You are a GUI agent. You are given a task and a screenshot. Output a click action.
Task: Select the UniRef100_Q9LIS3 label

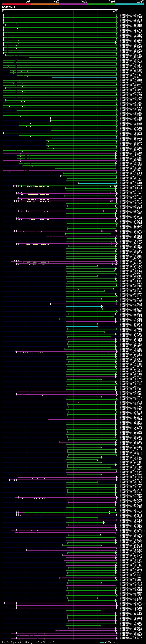131,110
